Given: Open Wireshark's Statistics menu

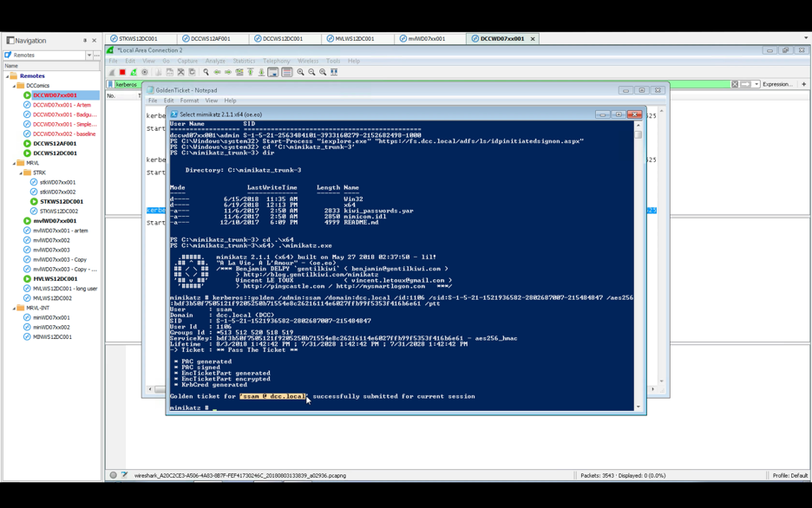Looking at the screenshot, I should [x=244, y=61].
